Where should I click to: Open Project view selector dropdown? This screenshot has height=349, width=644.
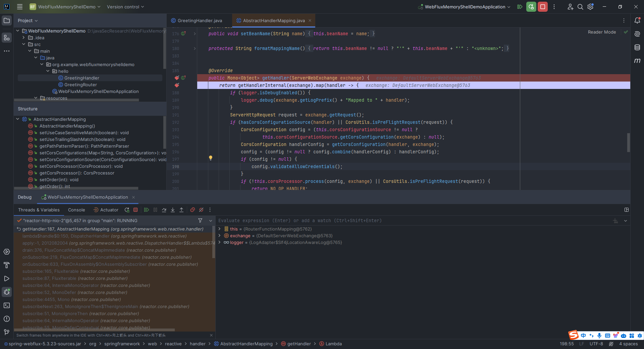pyautogui.click(x=28, y=20)
